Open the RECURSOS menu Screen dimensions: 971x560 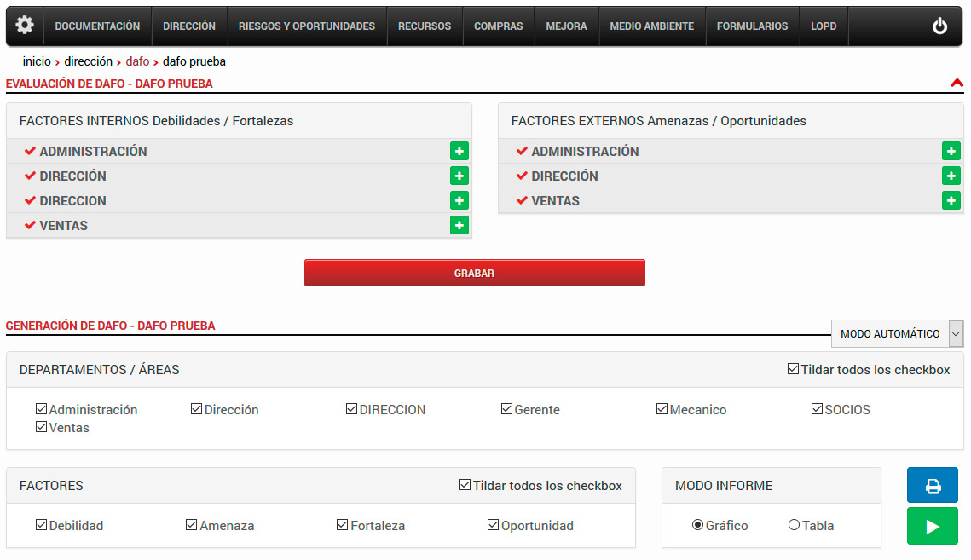click(x=425, y=26)
